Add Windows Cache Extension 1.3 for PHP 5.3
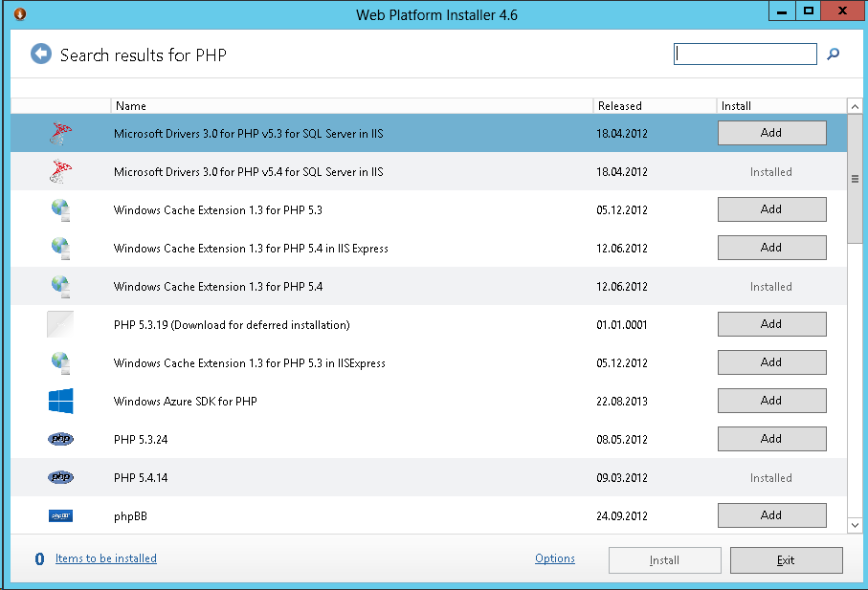The width and height of the screenshot is (868, 590). (771, 209)
